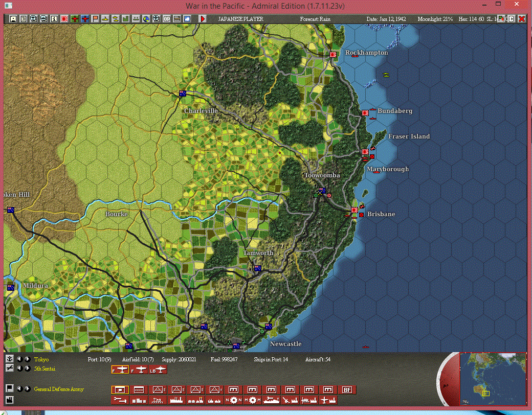Click the 'Fuel: 998247' text
Viewport: 532px width, 415px height.
(x=224, y=359)
